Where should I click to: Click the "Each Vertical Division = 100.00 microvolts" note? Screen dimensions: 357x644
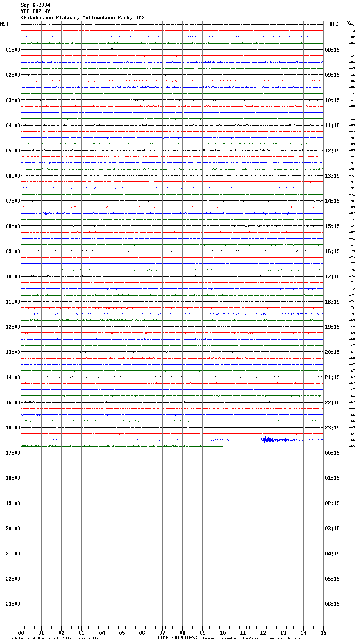(53, 639)
